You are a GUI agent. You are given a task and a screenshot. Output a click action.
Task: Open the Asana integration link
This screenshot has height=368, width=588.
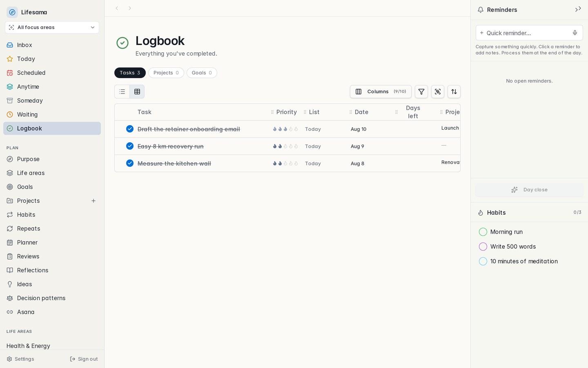pos(52,312)
